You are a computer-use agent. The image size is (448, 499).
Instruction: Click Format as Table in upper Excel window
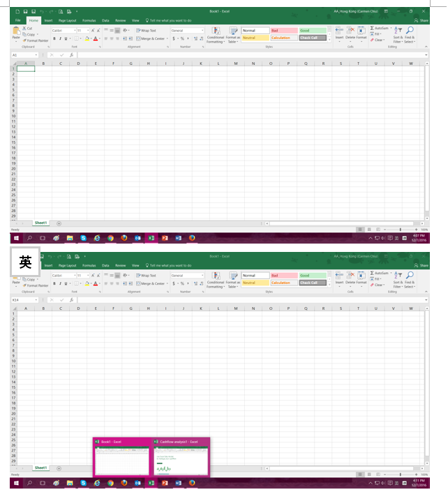pos(233,35)
